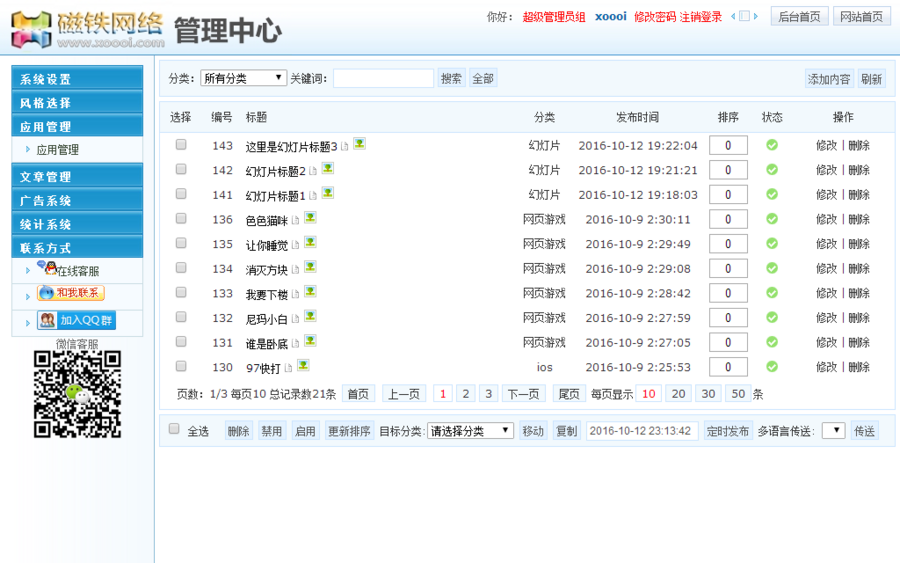Click the image icon beside 幻灯片标题2
Screen dimensions: 900x563
tap(328, 168)
